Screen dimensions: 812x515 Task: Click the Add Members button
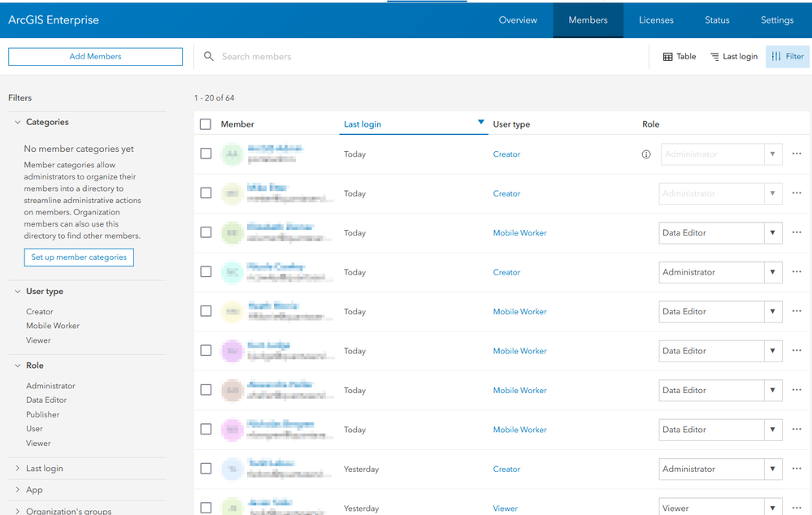pyautogui.click(x=95, y=56)
